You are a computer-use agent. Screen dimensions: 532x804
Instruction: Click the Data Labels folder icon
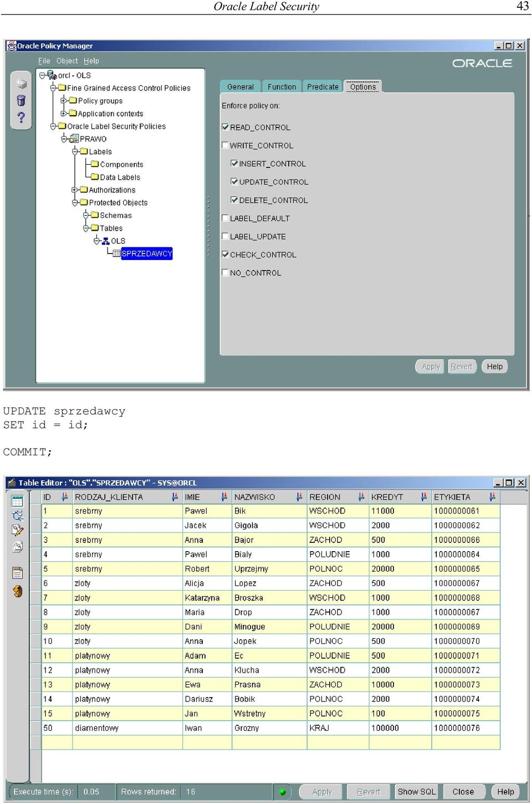(x=95, y=177)
